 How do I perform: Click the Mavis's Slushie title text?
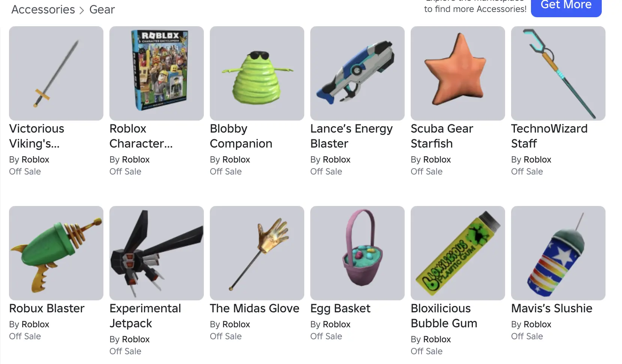[552, 308]
